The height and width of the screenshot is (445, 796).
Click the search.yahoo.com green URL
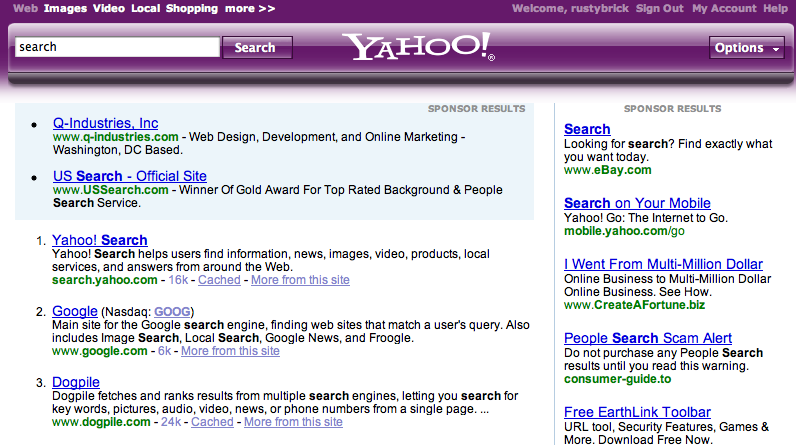105,280
